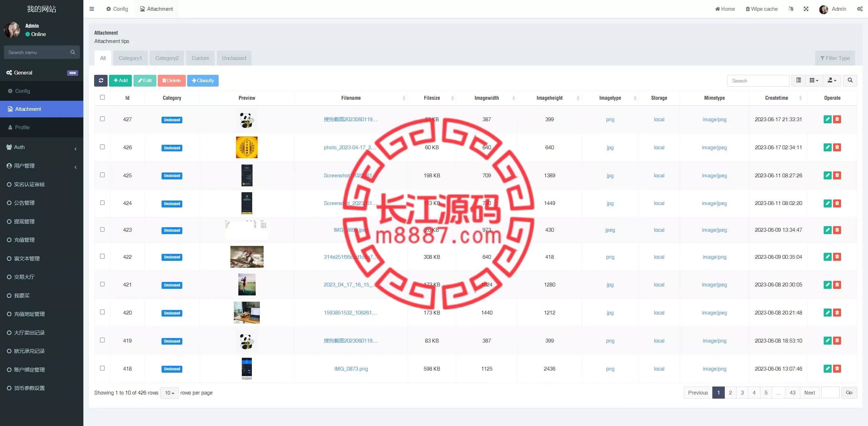Check the checkbox for row 421

point(102,284)
